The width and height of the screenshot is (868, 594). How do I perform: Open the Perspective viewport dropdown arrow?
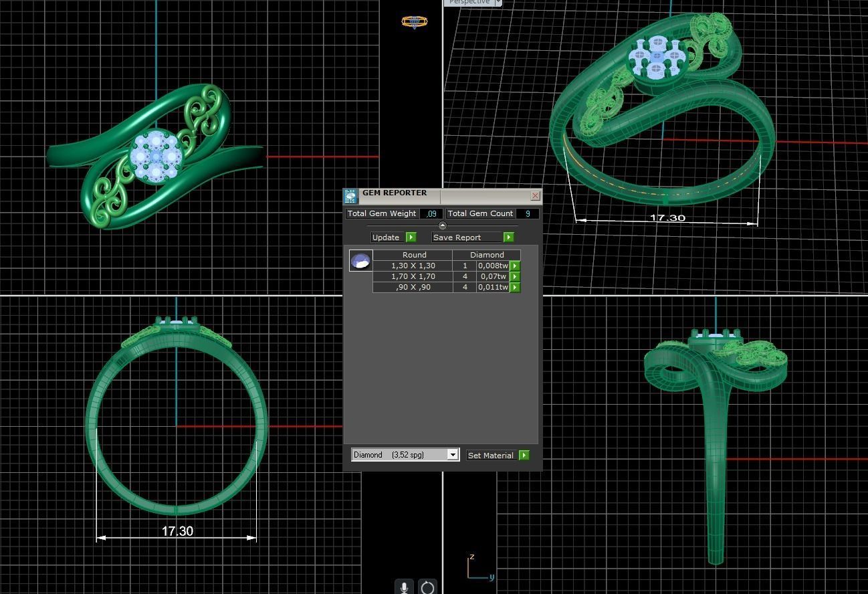[x=498, y=3]
